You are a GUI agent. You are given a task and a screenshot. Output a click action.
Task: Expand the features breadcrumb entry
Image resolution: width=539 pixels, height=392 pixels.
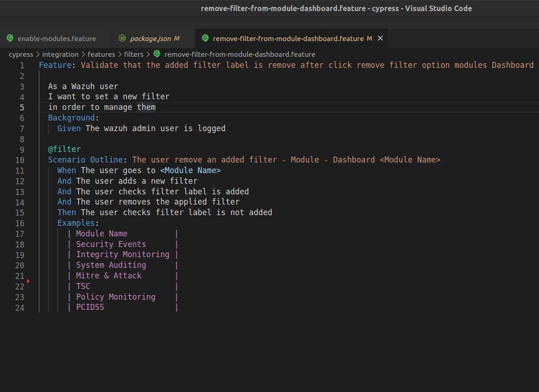tap(101, 54)
